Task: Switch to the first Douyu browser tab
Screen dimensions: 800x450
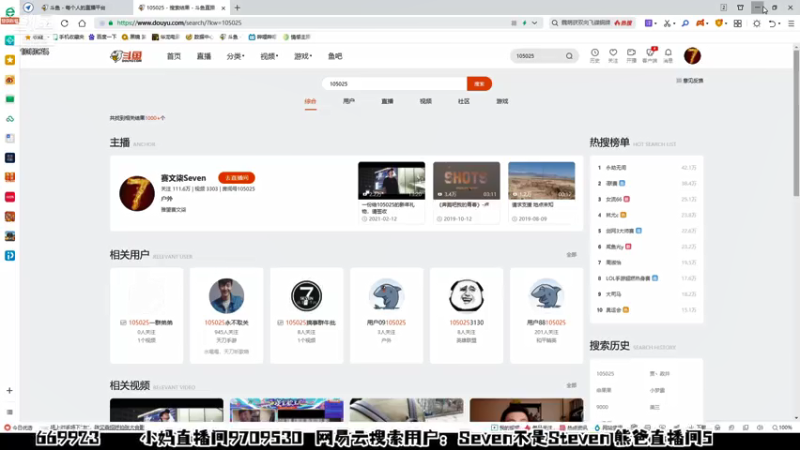Action: 77,8
